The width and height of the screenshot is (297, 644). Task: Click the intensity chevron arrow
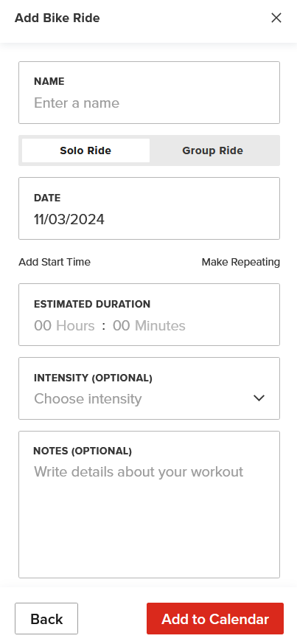[259, 398]
